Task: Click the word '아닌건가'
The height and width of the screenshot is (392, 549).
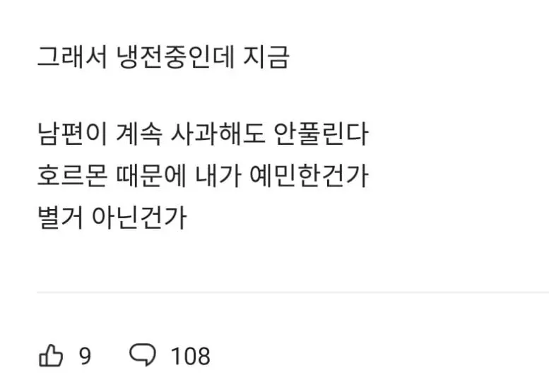Action: coord(139,218)
